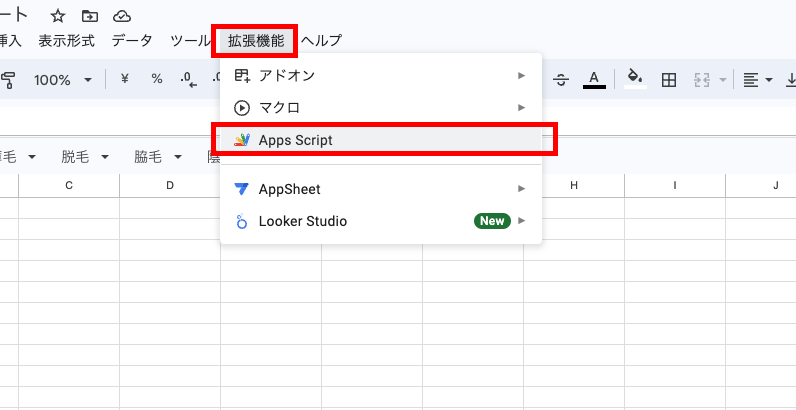Open the ヘルプ menu
Viewport: 796px width, 410px height.
point(321,41)
